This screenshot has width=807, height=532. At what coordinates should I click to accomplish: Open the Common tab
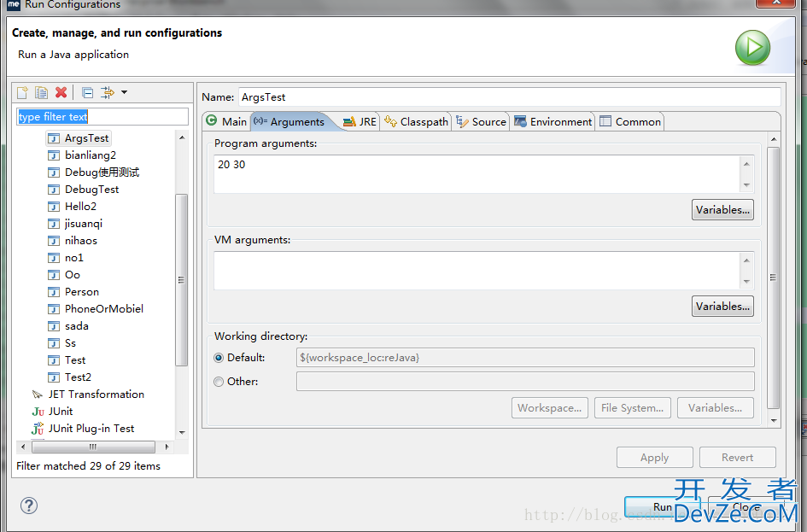630,121
